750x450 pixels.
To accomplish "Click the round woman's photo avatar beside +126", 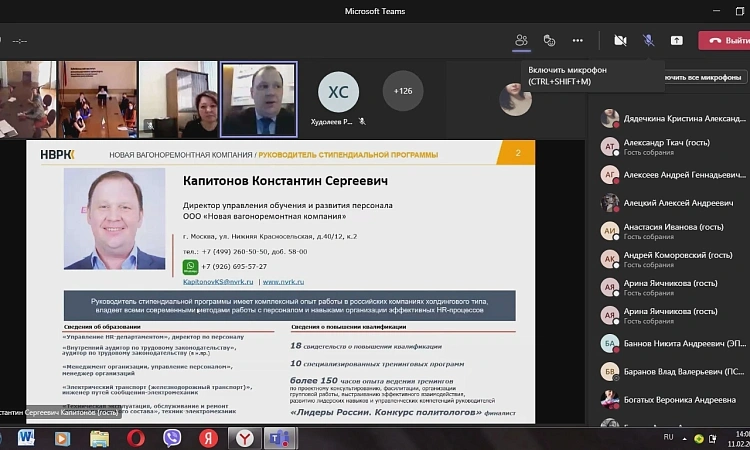I will [x=515, y=99].
